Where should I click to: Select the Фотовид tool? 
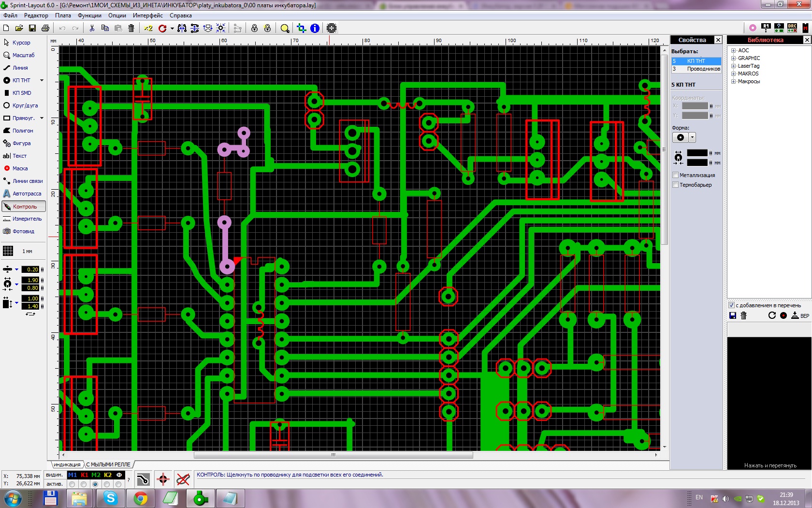tap(23, 231)
